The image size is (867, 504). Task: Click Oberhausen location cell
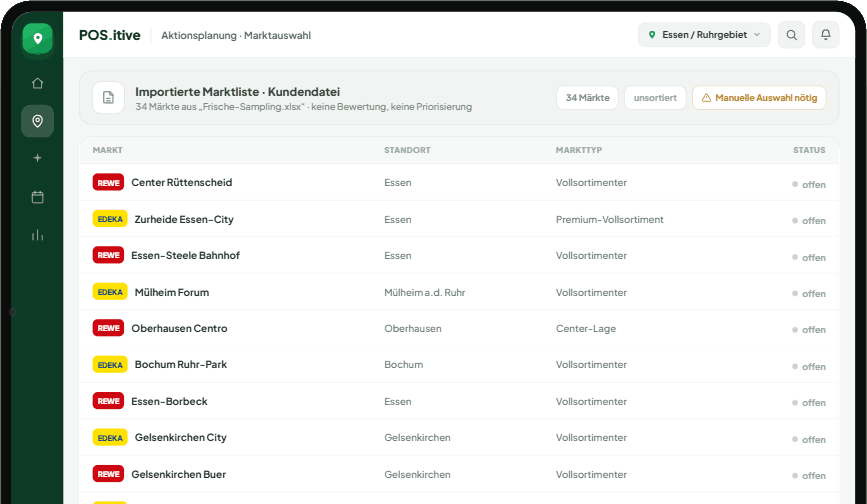point(412,329)
